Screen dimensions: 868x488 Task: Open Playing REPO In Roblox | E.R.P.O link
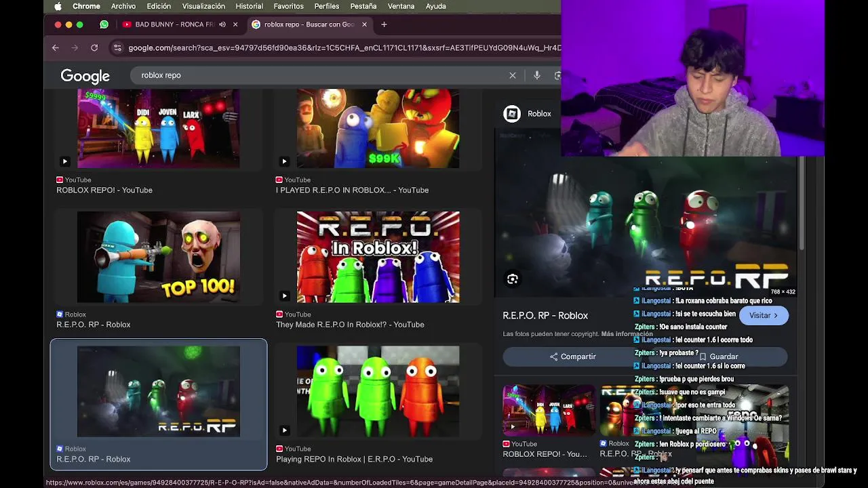point(354,460)
